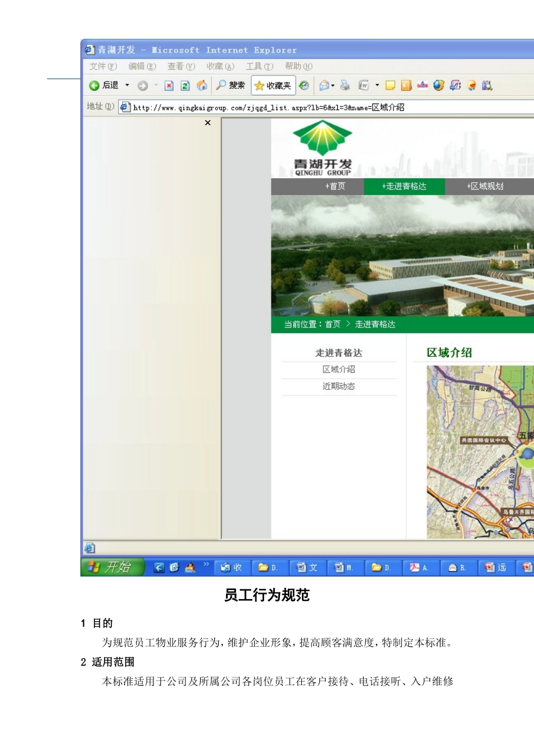Image resolution: width=534 pixels, height=756 pixels.
Task: Click the Print icon
Action: (345, 85)
